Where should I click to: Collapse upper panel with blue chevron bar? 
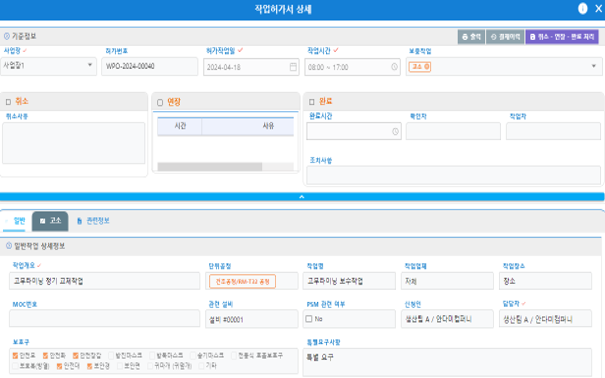[x=302, y=197]
